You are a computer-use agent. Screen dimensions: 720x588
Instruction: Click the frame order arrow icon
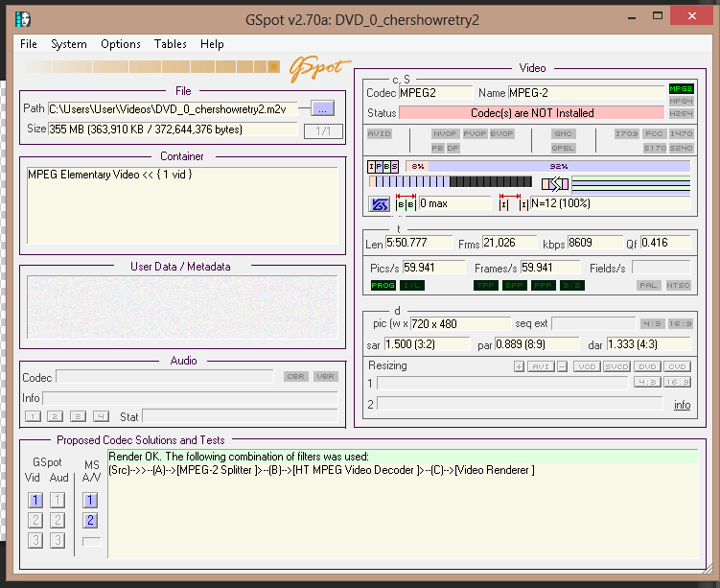pyautogui.click(x=554, y=184)
